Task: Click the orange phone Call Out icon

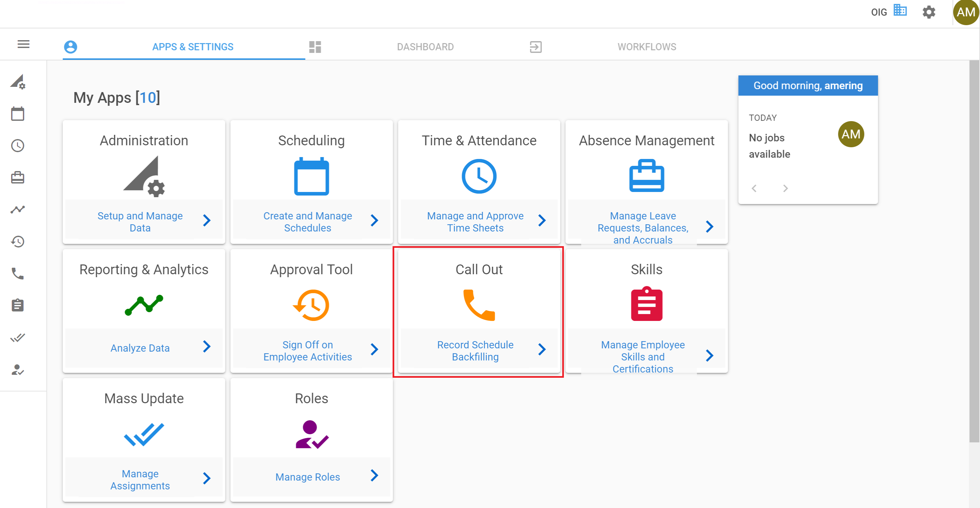Action: pos(479,305)
